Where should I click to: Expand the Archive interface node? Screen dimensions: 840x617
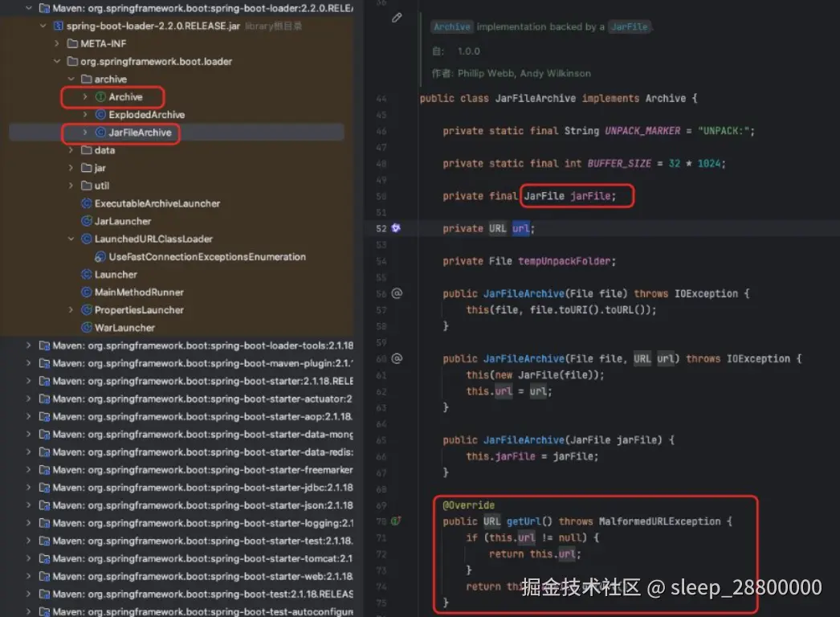click(x=84, y=96)
